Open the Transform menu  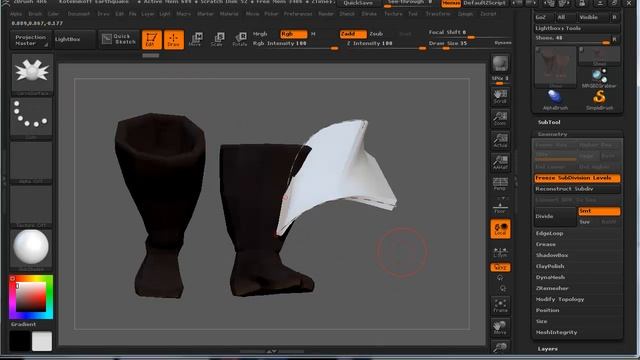click(438, 13)
